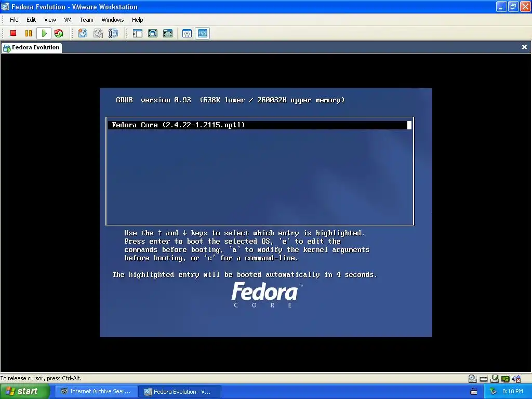Close the Fedora Evolution tab with the X
532x399 pixels.
[x=524, y=47]
